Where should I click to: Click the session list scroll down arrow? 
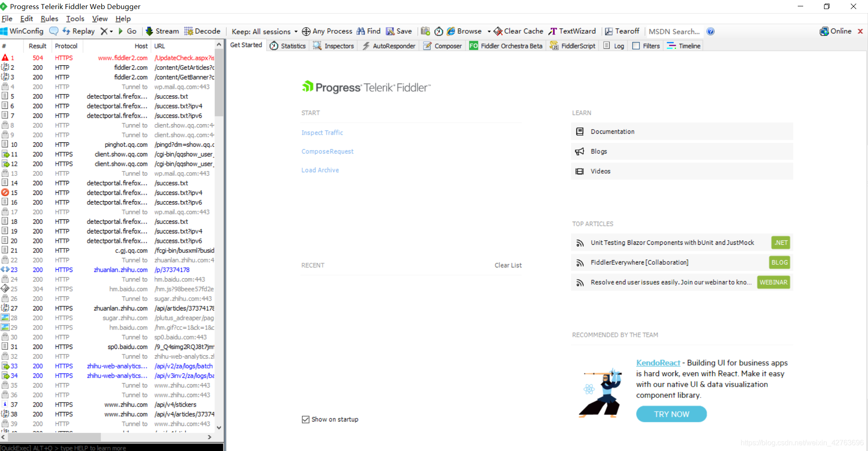pos(219,427)
